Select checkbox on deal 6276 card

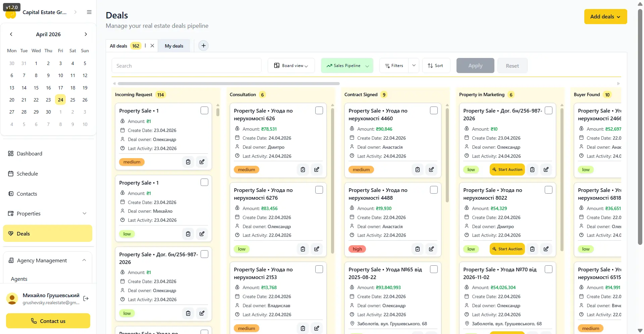click(x=319, y=190)
